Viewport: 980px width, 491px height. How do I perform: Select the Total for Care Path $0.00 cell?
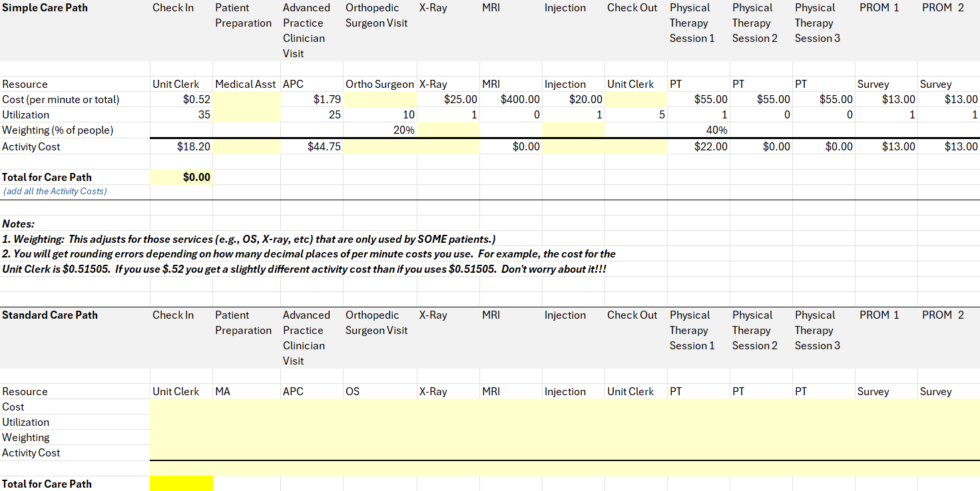[181, 177]
